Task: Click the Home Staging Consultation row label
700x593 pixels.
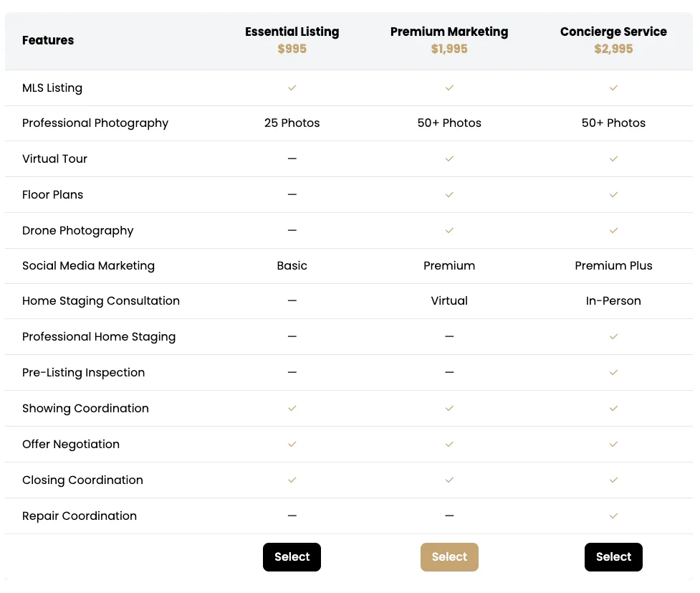Action: click(101, 300)
